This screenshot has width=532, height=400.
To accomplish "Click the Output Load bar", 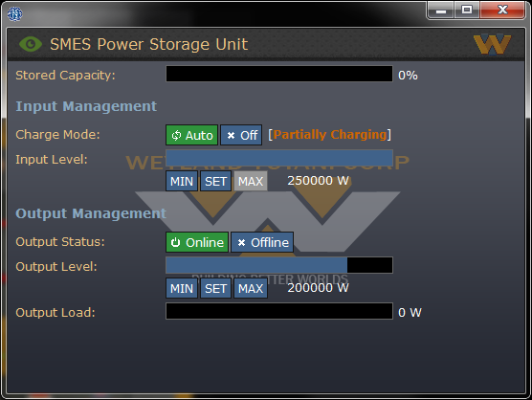I will coord(279,311).
